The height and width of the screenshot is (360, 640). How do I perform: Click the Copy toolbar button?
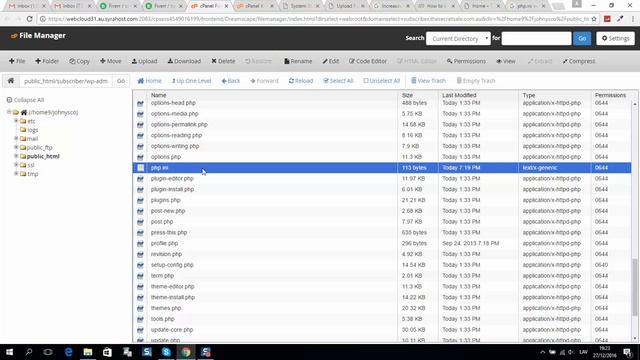(x=80, y=61)
